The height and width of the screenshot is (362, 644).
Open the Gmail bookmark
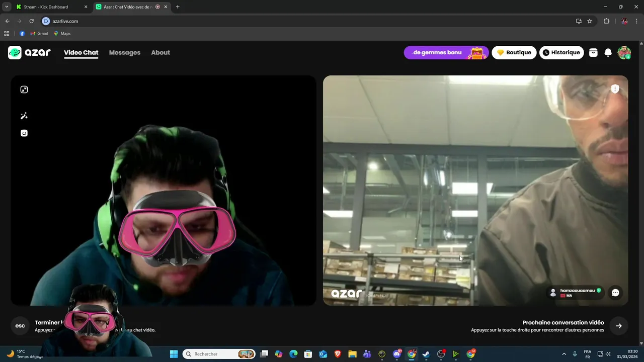coord(39,34)
